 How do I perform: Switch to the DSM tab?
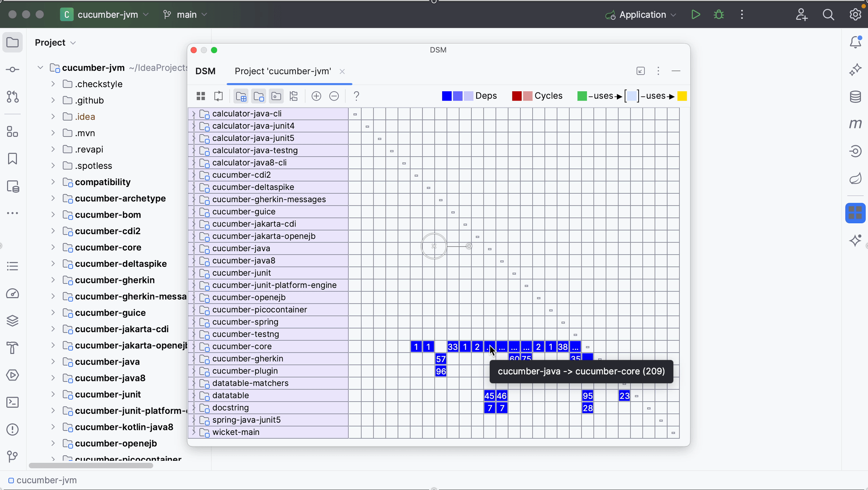point(205,71)
